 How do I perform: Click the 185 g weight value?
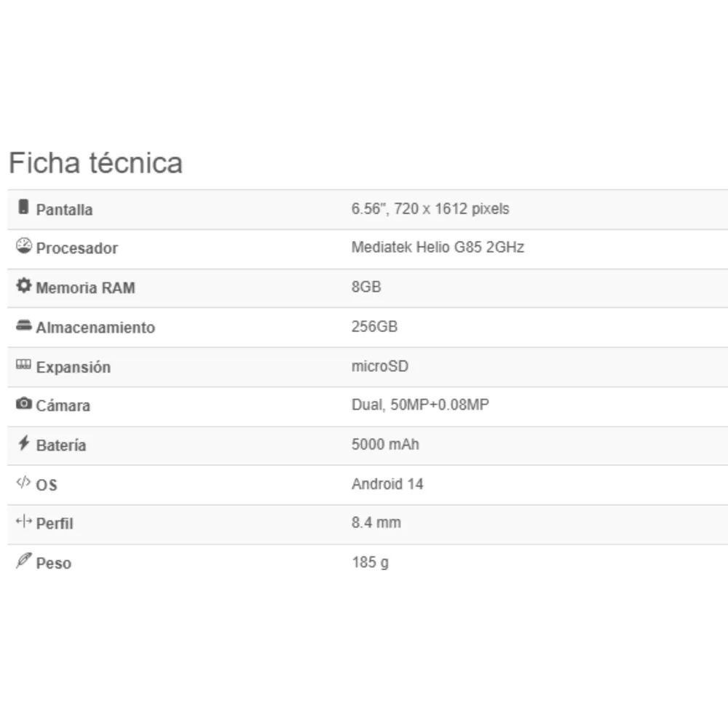click(370, 562)
